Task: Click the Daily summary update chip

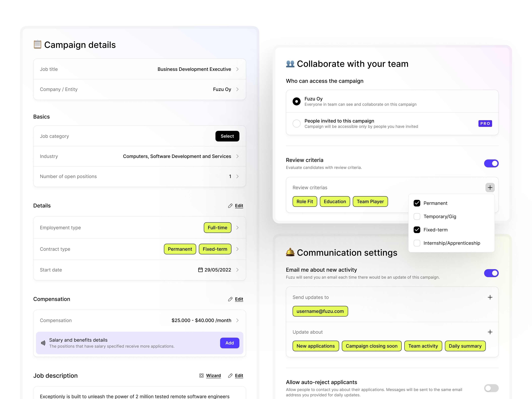Action: 465,346
